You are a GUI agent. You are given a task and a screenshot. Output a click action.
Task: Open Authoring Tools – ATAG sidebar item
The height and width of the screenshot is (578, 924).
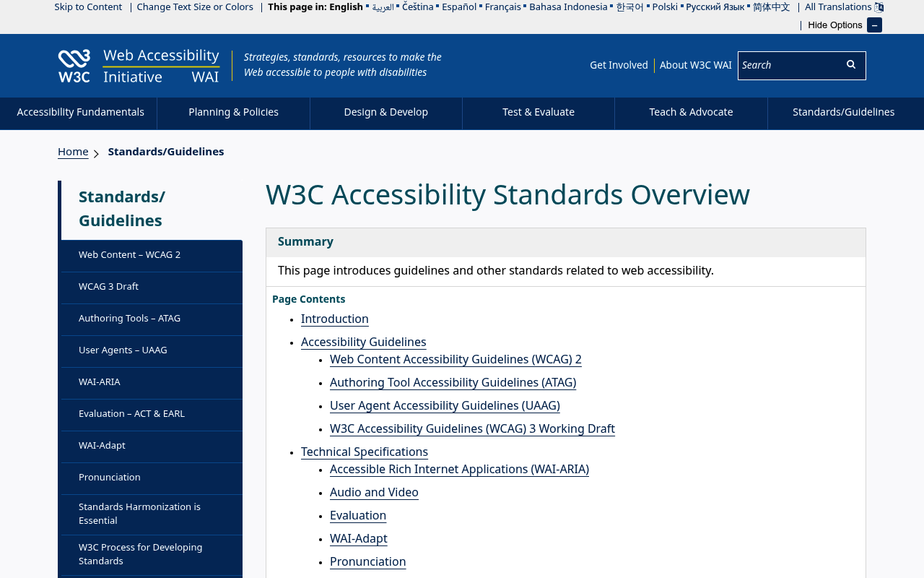tap(152, 319)
